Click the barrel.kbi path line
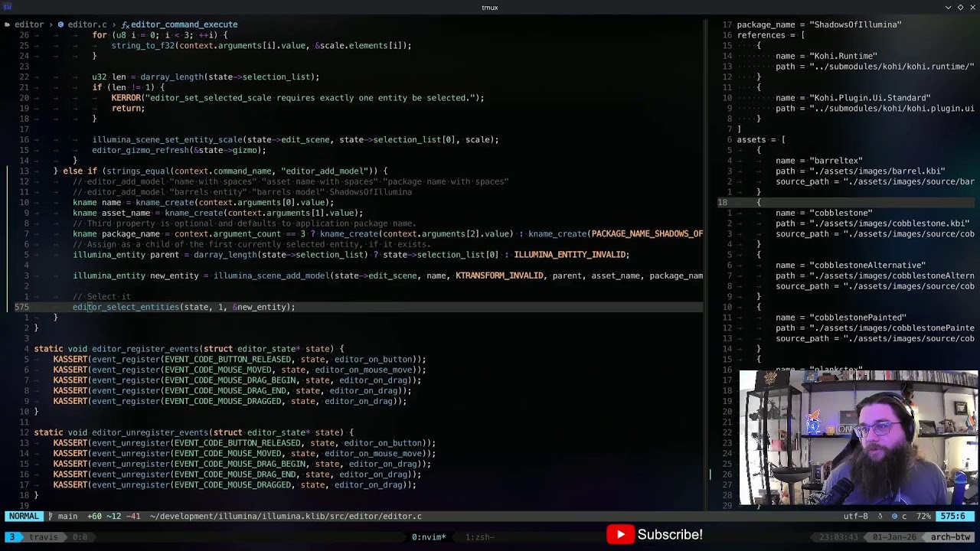The image size is (980, 551). pos(861,171)
